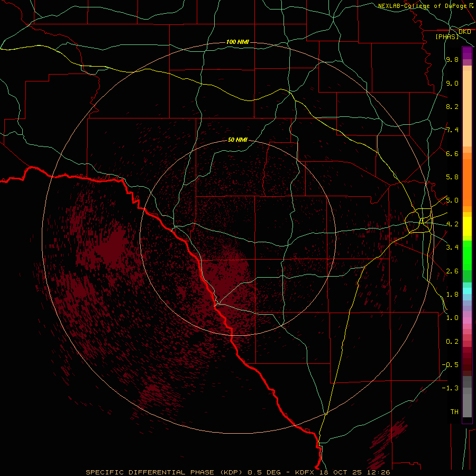Pick the cyan segment of color bar

pos(467,291)
